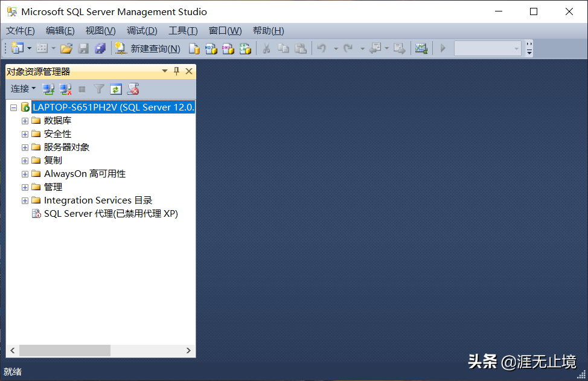Click the Navigate Backward dropdown arrow
This screenshot has width=588, height=381.
pyautogui.click(x=386, y=48)
